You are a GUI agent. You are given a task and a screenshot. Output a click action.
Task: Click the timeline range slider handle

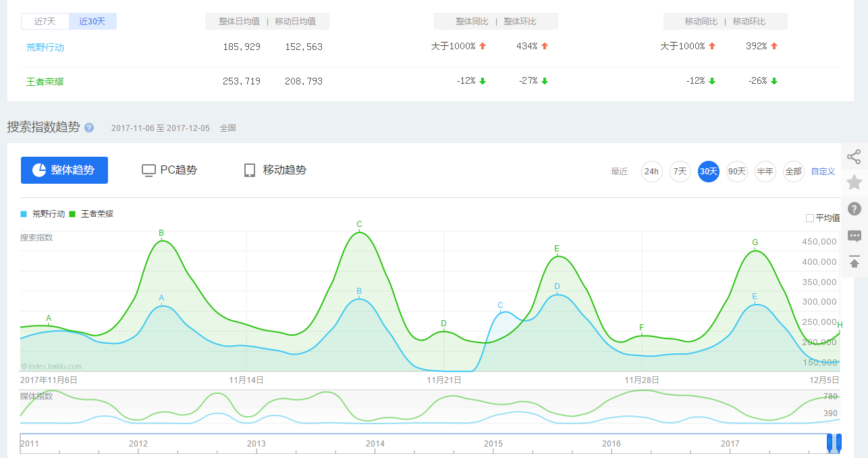(835, 442)
